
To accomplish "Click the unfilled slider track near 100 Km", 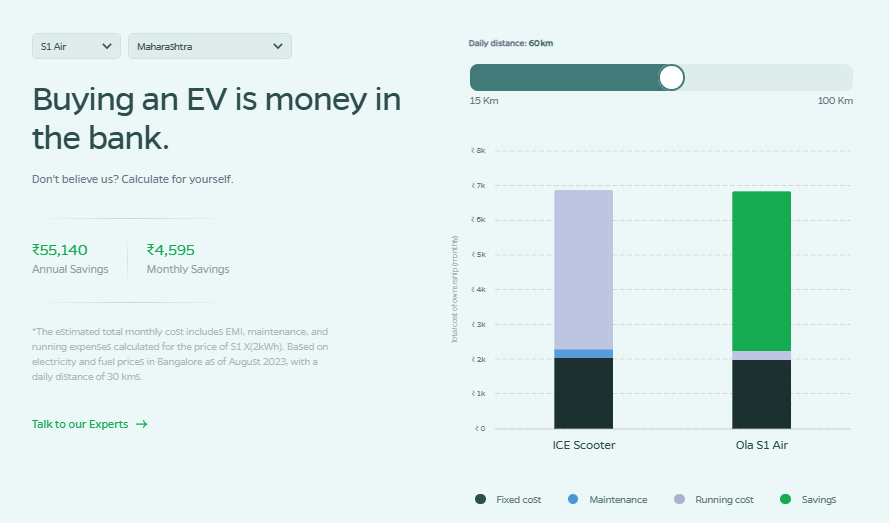I will [800, 78].
